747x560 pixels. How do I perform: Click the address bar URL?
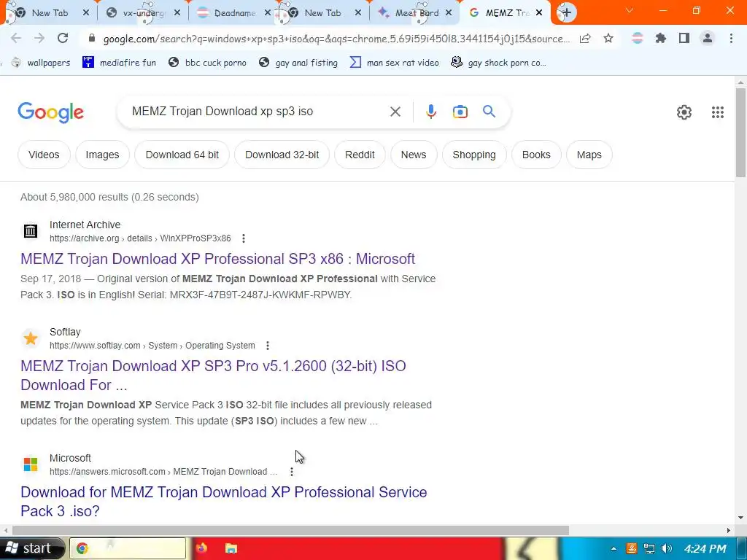[x=336, y=39]
